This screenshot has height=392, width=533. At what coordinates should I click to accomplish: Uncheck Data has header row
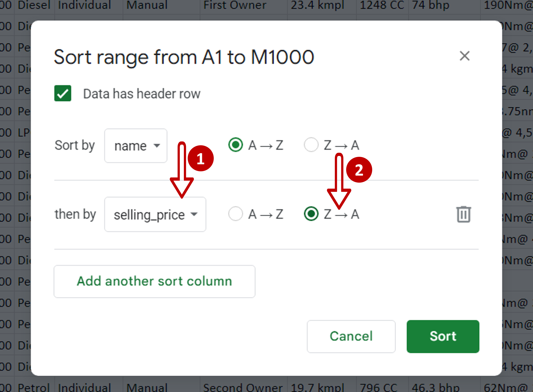pyautogui.click(x=63, y=93)
